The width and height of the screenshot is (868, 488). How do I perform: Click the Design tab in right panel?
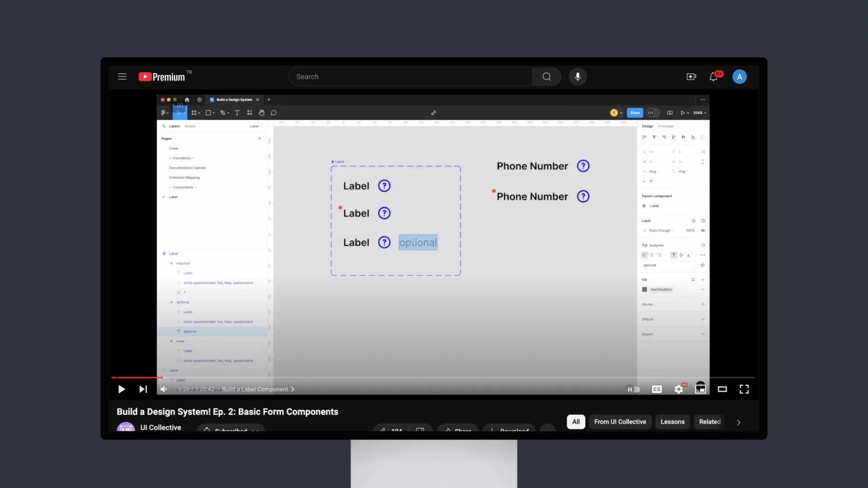click(647, 126)
